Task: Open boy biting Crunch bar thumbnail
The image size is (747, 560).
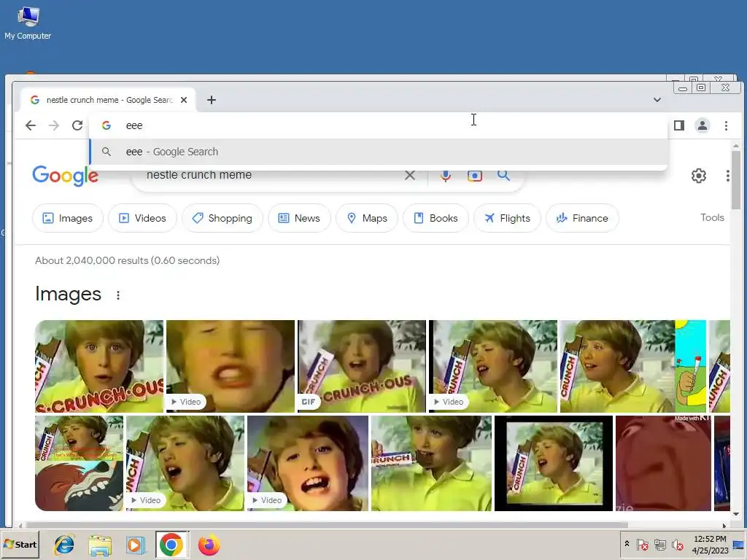Action: (431, 463)
